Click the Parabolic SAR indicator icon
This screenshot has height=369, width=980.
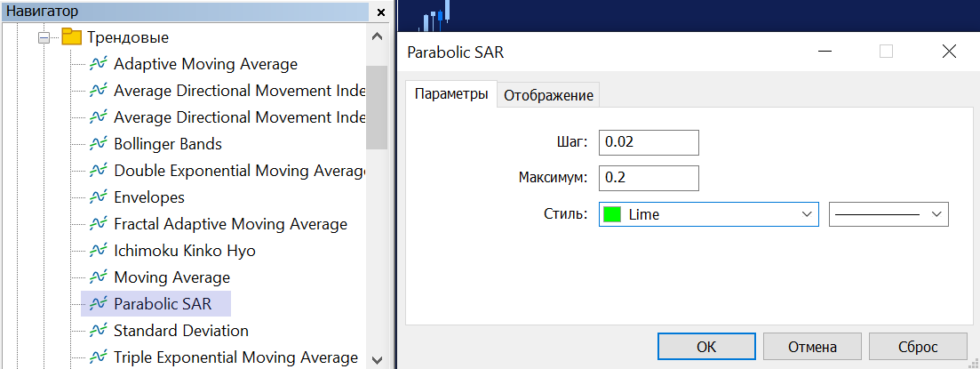tap(98, 304)
